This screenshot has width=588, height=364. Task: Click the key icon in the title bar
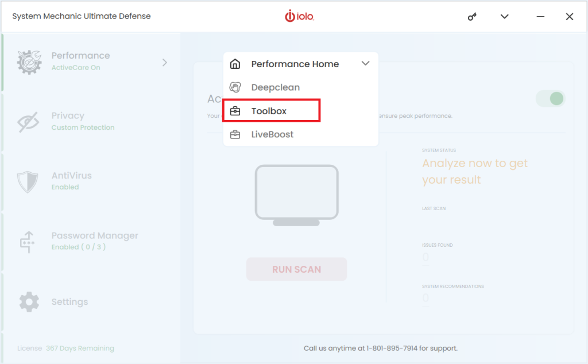coord(471,17)
